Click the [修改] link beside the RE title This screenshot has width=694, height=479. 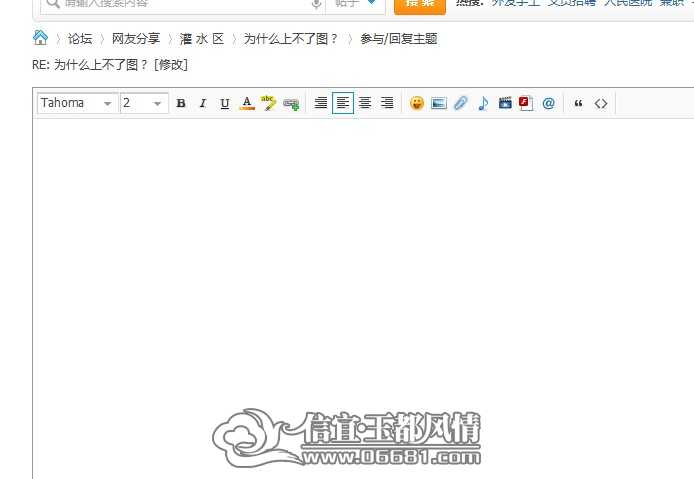coord(171,65)
